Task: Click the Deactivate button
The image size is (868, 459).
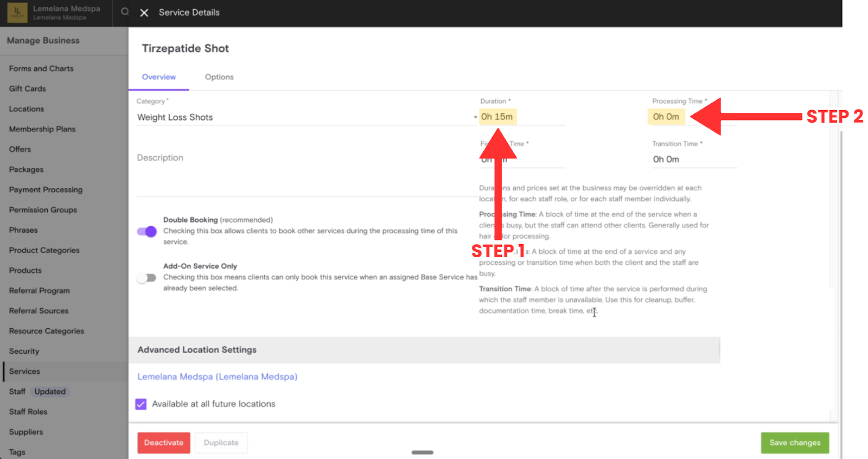Action: pyautogui.click(x=164, y=443)
